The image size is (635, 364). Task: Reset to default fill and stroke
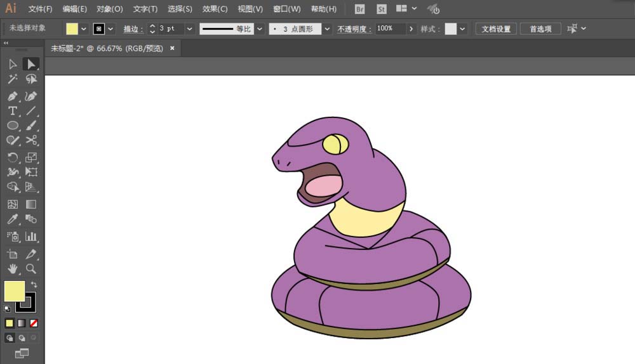pyautogui.click(x=7, y=309)
